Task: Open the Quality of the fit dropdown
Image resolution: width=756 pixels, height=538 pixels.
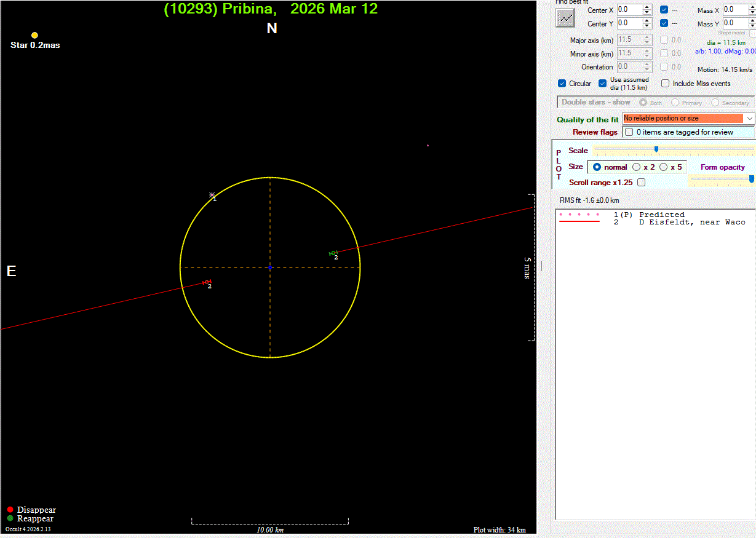Action: tap(749, 118)
